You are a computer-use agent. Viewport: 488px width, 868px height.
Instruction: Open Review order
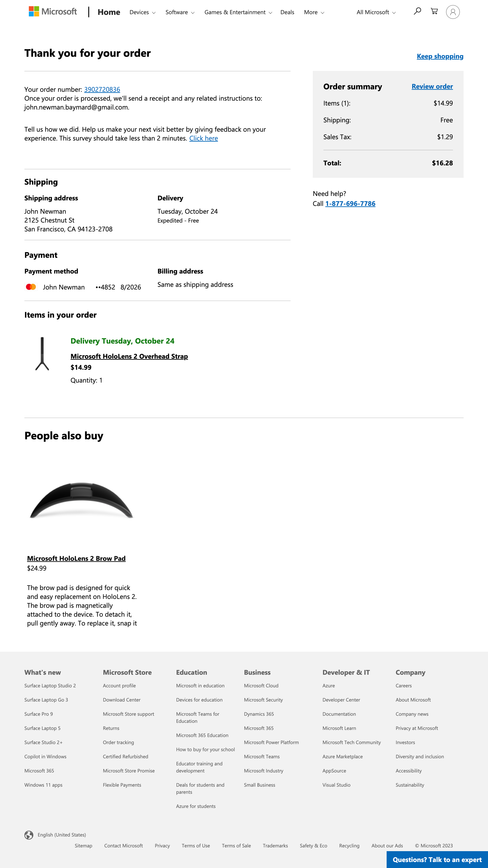pos(432,86)
